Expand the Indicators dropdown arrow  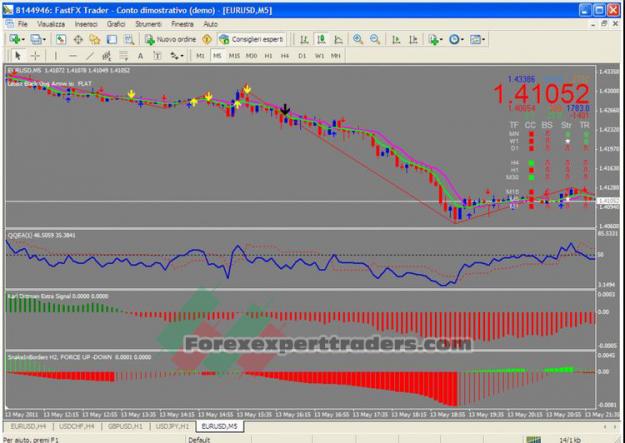click(441, 39)
